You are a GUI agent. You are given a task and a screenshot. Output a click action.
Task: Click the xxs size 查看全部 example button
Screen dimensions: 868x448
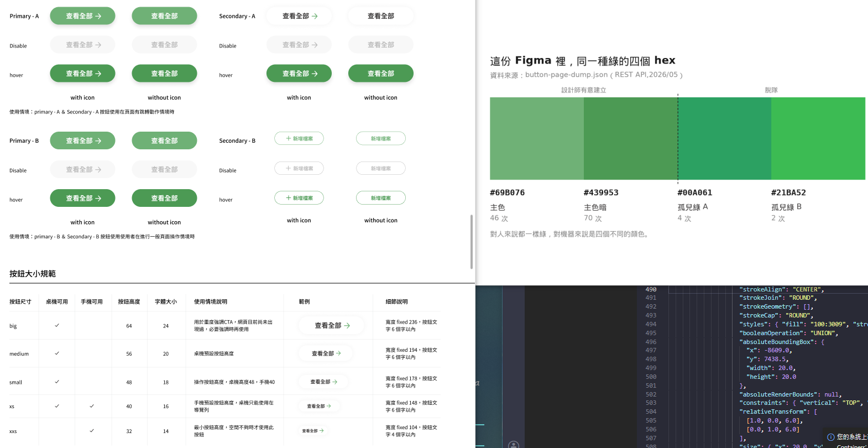coord(313,430)
